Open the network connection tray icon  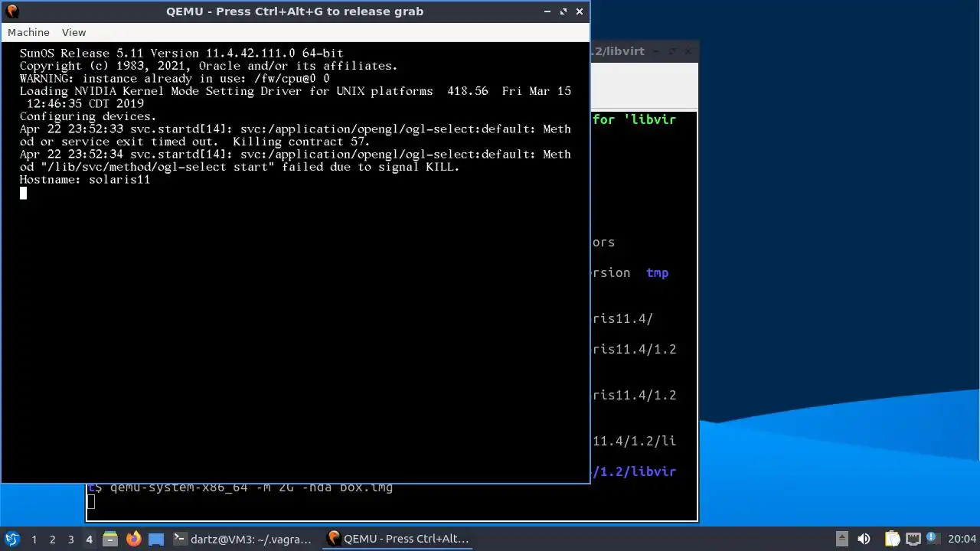pyautogui.click(x=913, y=539)
